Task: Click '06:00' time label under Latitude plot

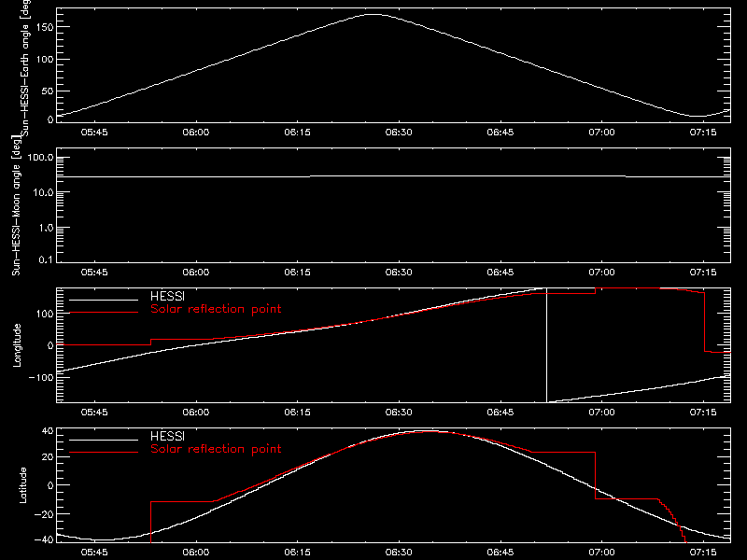Action: [196, 553]
